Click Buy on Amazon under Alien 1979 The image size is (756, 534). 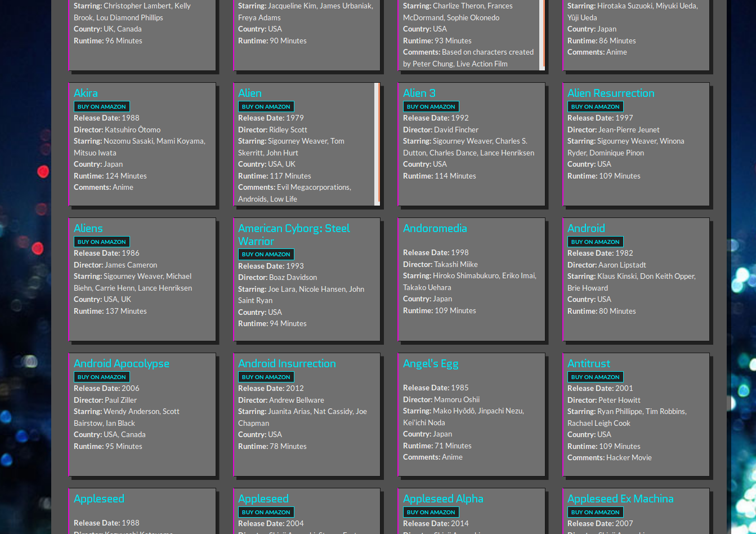266,106
